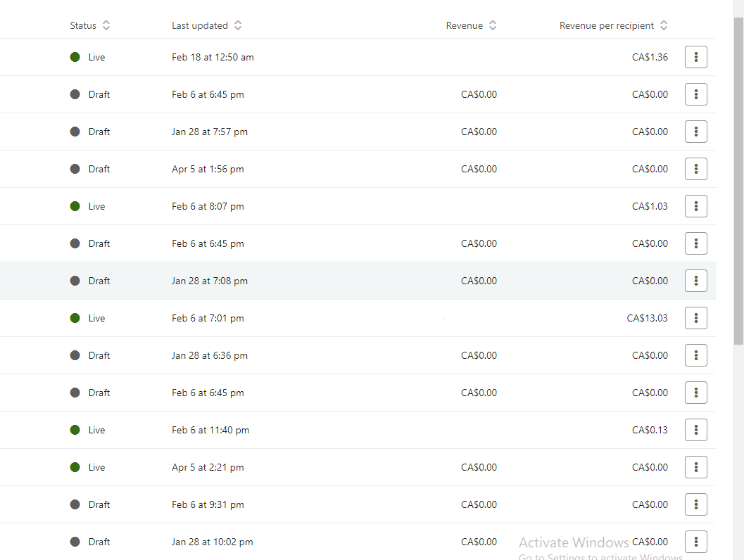Image resolution: width=744 pixels, height=560 pixels.
Task: Click CA$0.00 Revenue in Apr 5 2:21 pm row
Action: pos(479,468)
